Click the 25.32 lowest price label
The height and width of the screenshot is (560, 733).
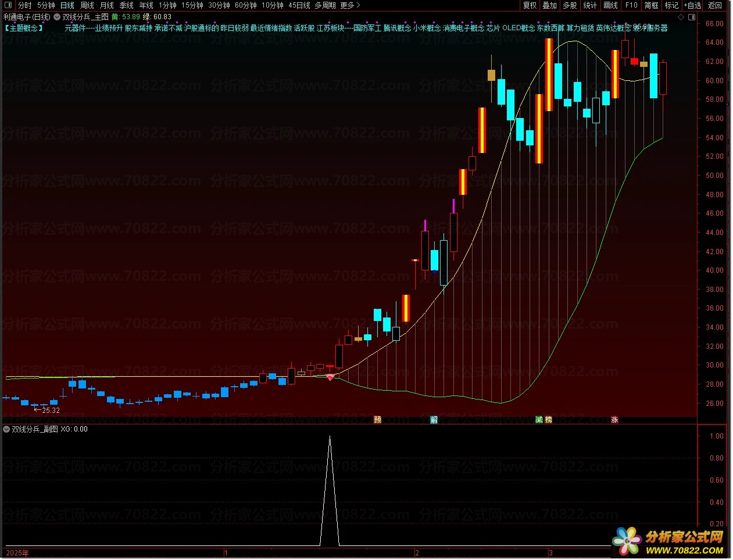(51, 410)
